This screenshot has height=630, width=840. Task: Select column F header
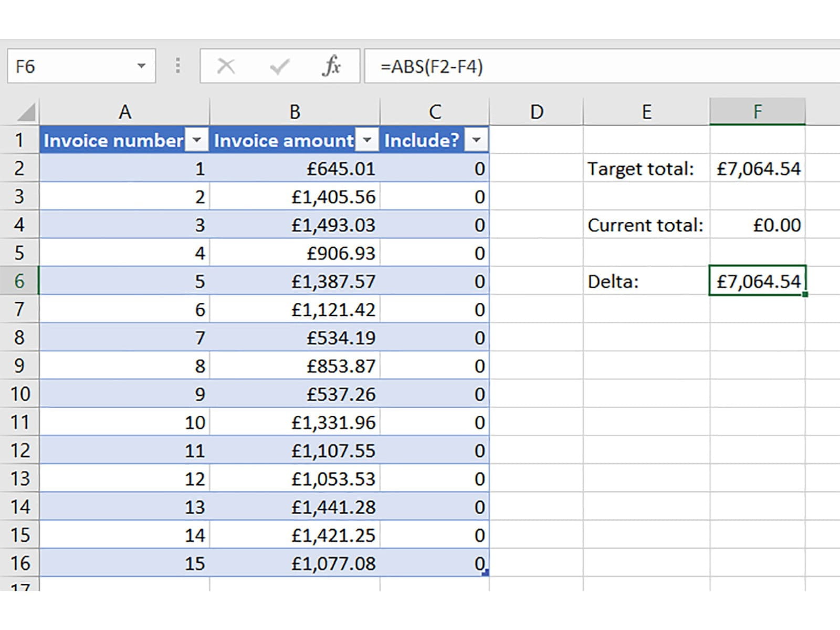click(x=757, y=112)
